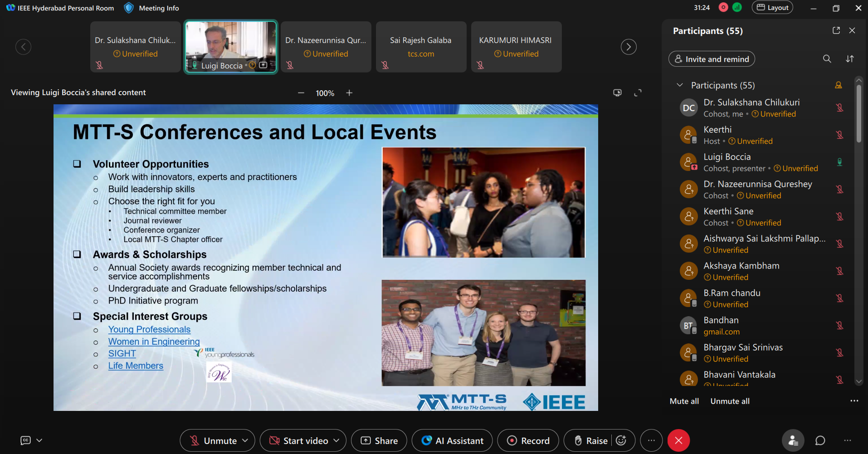868x454 pixels.
Task: Toggle Unmute microphone button
Action: click(213, 440)
